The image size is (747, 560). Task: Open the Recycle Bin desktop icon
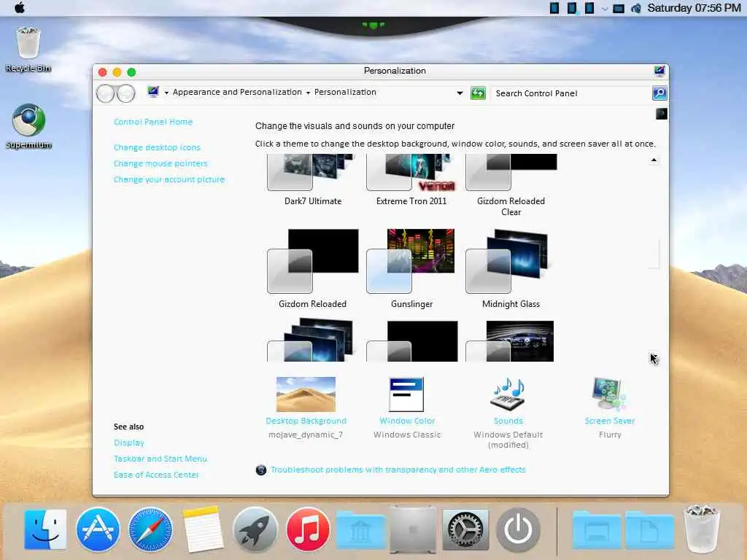tap(28, 48)
